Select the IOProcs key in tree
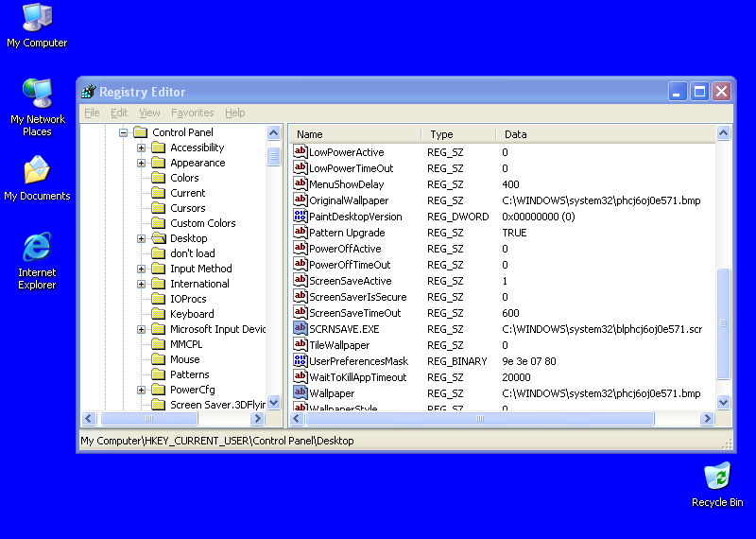 click(188, 299)
